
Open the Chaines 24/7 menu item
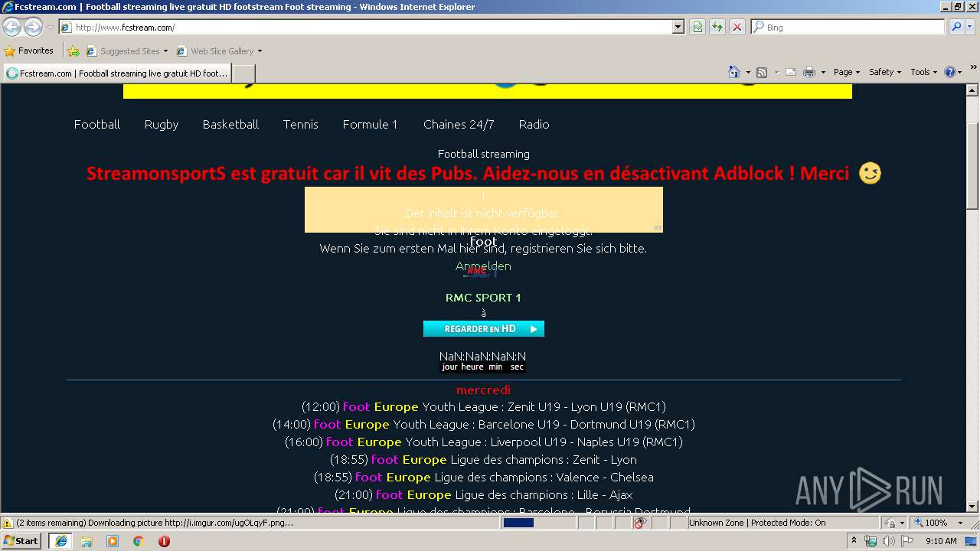coord(459,124)
